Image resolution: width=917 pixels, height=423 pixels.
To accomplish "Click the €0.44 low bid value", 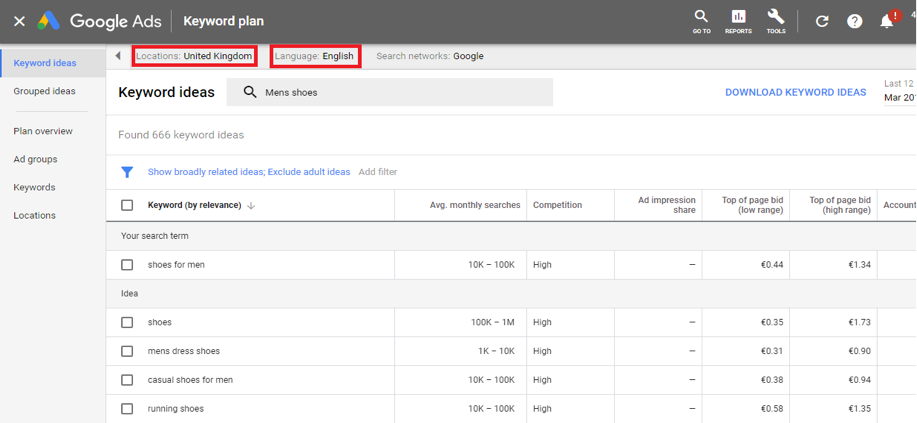I will pos(771,264).
